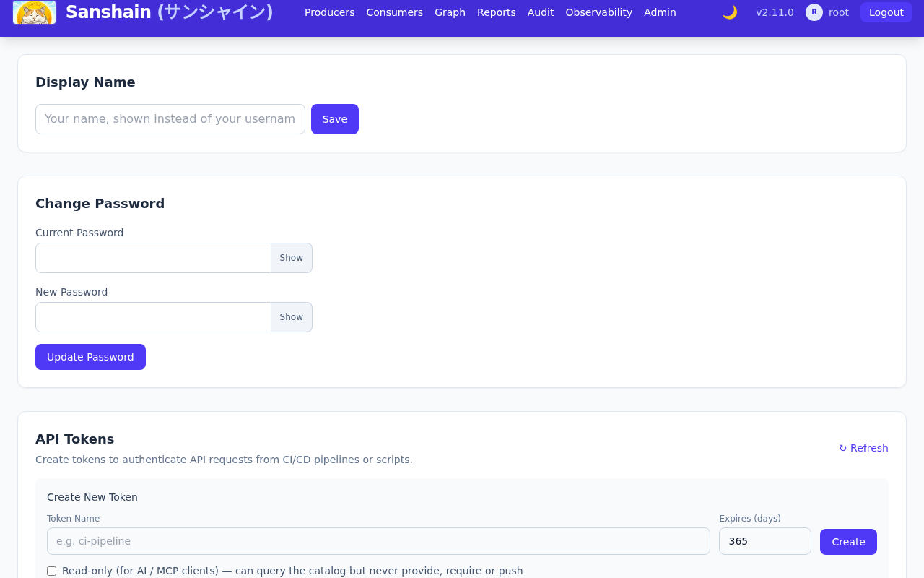Click the Display Name input field
924x578 pixels.
tap(170, 119)
